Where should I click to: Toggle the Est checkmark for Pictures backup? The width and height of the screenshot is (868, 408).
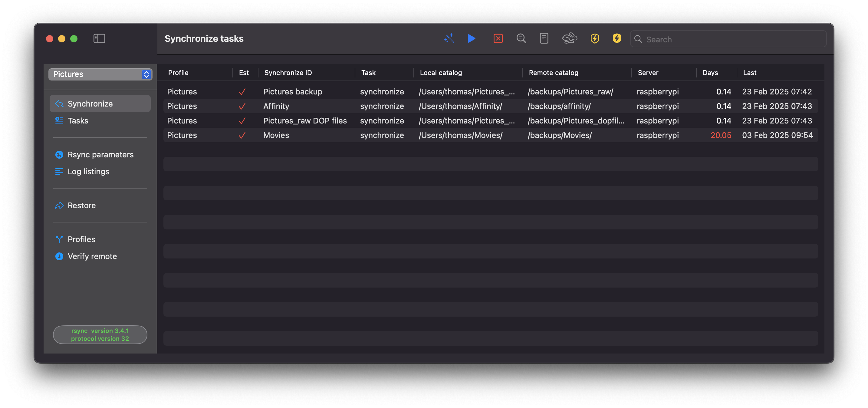tap(242, 92)
